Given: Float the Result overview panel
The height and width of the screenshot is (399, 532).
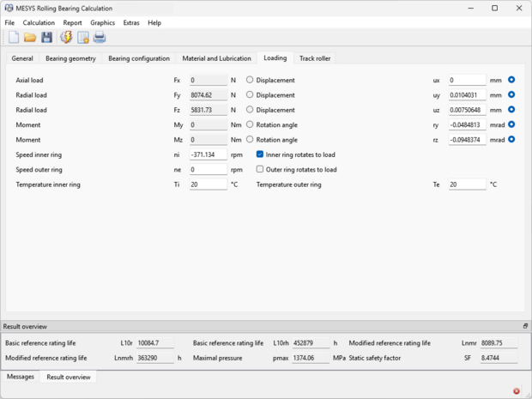Looking at the screenshot, I should coord(525,326).
